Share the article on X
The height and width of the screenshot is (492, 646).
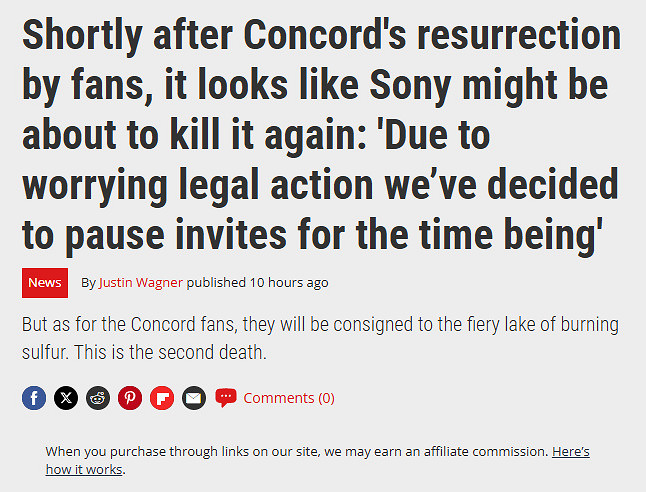point(66,398)
